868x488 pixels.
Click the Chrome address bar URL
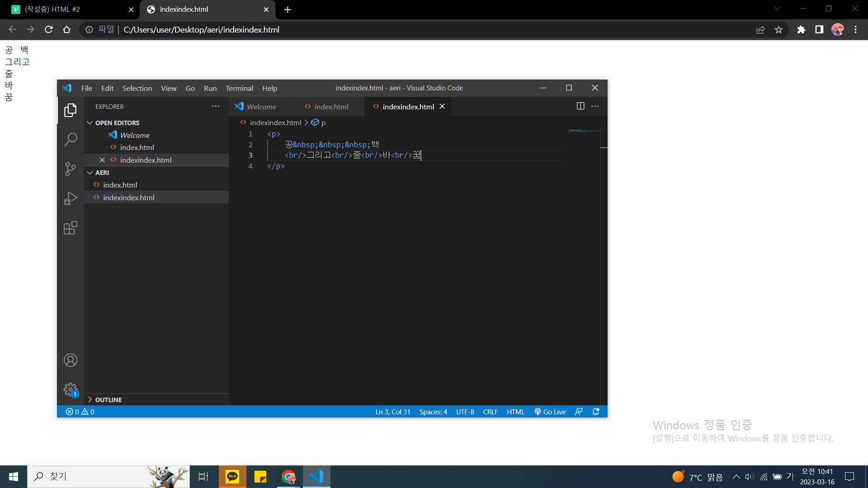pyautogui.click(x=202, y=30)
